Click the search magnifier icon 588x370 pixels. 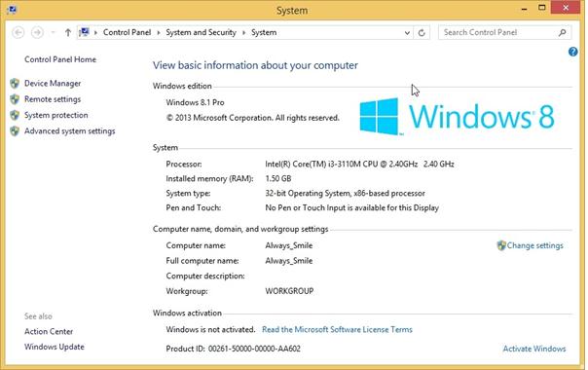tap(562, 33)
